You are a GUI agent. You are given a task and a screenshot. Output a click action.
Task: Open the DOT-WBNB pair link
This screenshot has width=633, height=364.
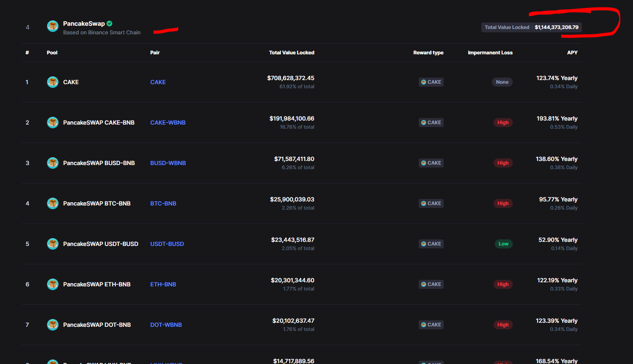coord(166,325)
